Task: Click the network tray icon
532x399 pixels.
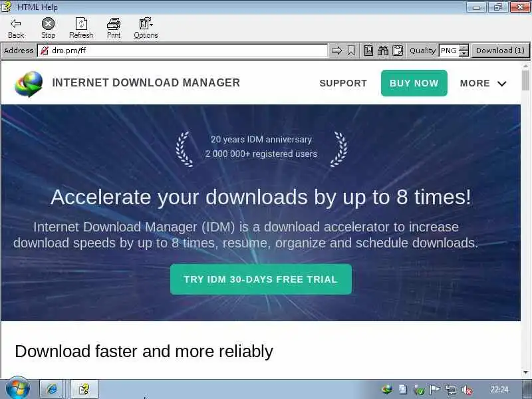Action: tap(451, 390)
